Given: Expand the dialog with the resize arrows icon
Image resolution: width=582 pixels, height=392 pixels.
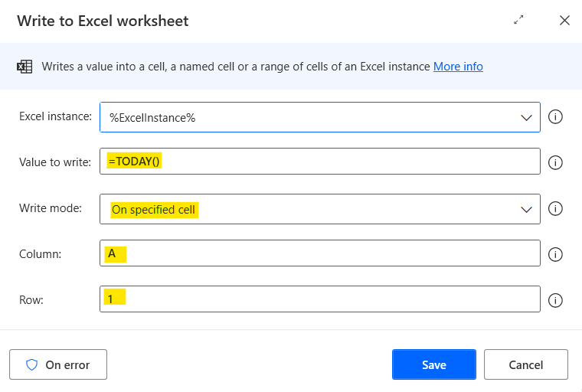Looking at the screenshot, I should click(518, 21).
